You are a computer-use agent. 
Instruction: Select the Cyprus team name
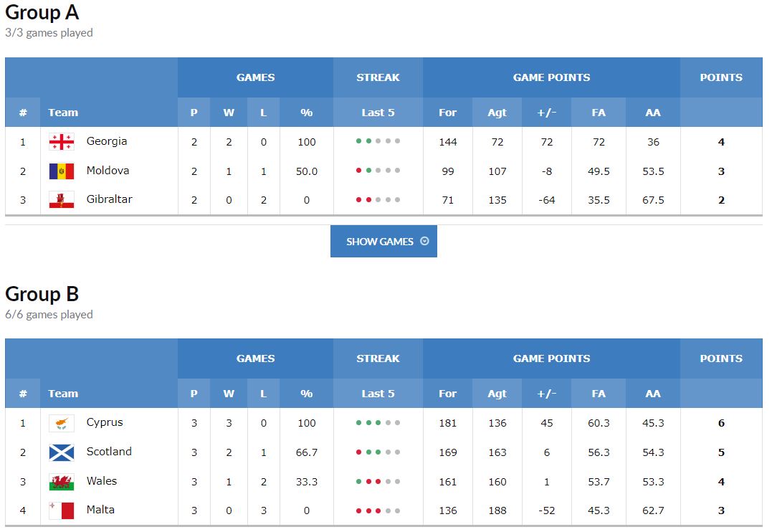pyautogui.click(x=105, y=422)
